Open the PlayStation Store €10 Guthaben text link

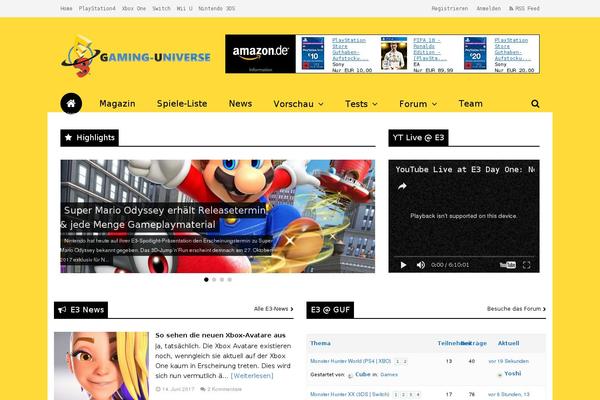tap(349, 49)
